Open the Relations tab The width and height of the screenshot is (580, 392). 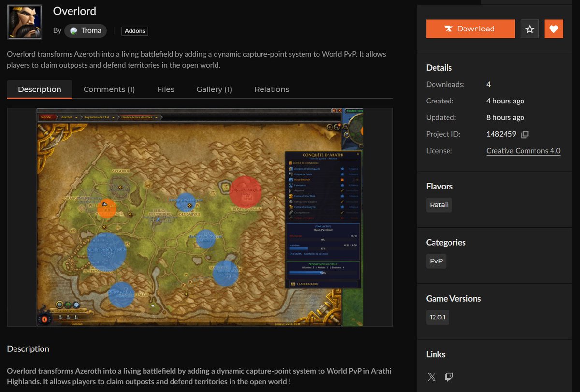pyautogui.click(x=272, y=89)
